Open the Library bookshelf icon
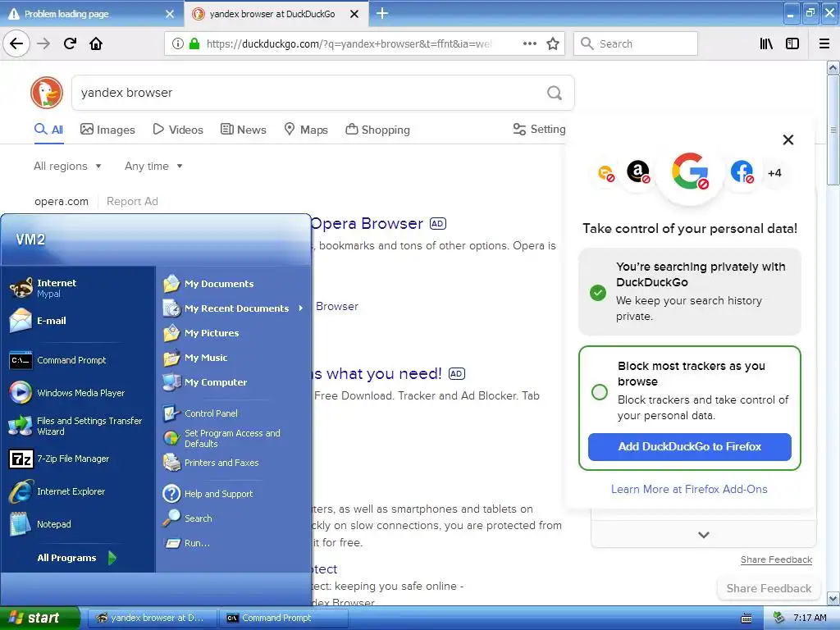 pyautogui.click(x=766, y=43)
